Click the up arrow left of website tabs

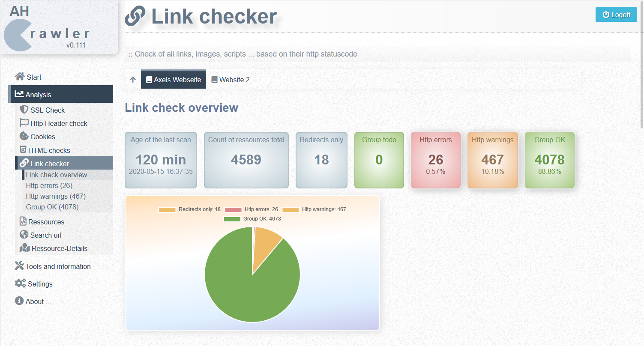pyautogui.click(x=133, y=80)
